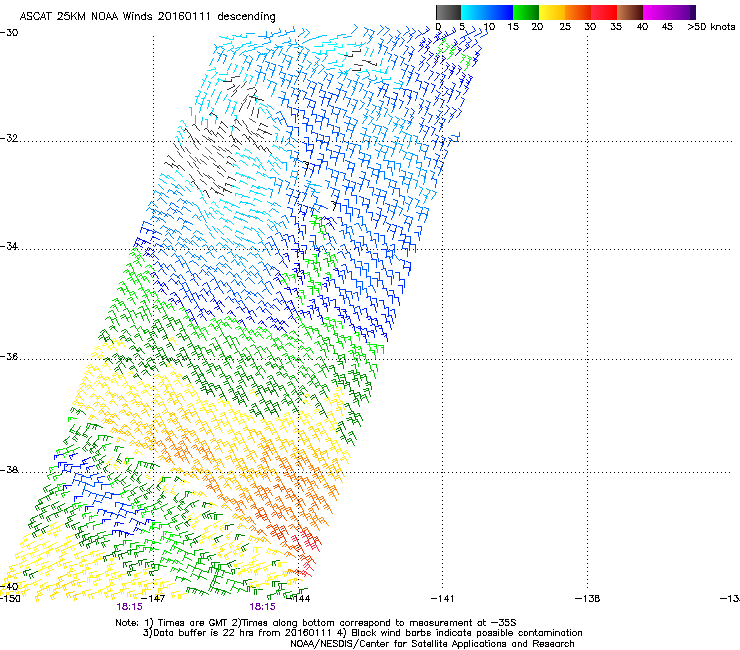Select the '45' legend scale label

(x=667, y=26)
